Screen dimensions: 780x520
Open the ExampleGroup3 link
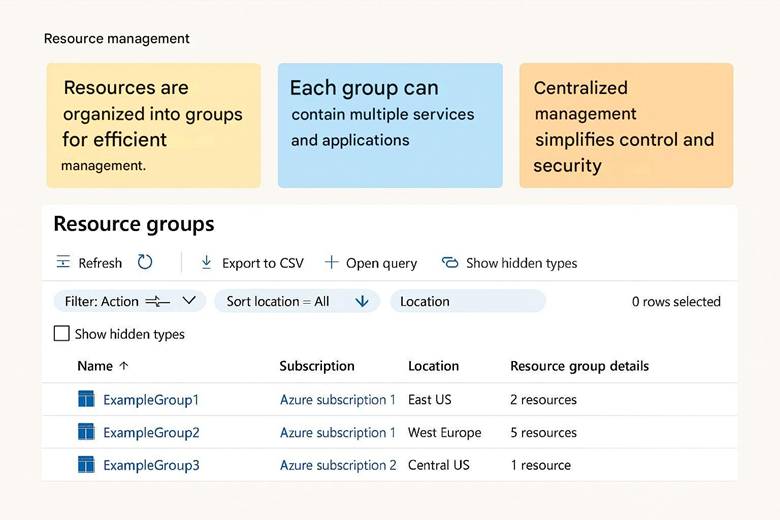pyautogui.click(x=151, y=465)
